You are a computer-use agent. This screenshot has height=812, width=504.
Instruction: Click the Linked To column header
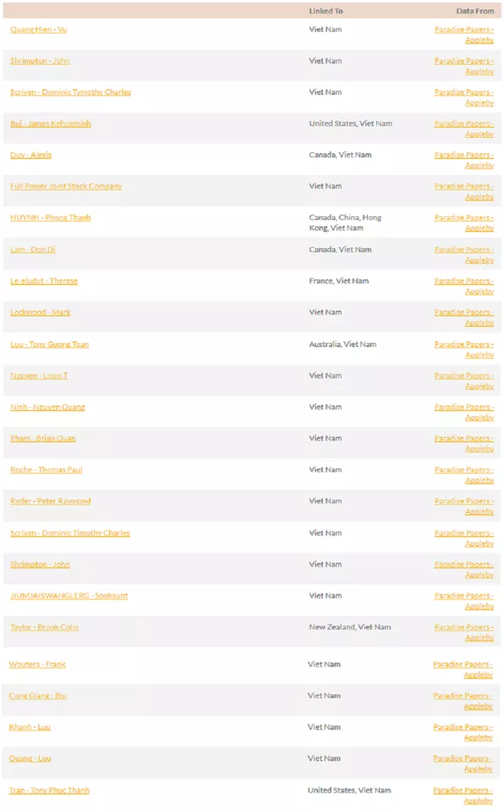[326, 11]
